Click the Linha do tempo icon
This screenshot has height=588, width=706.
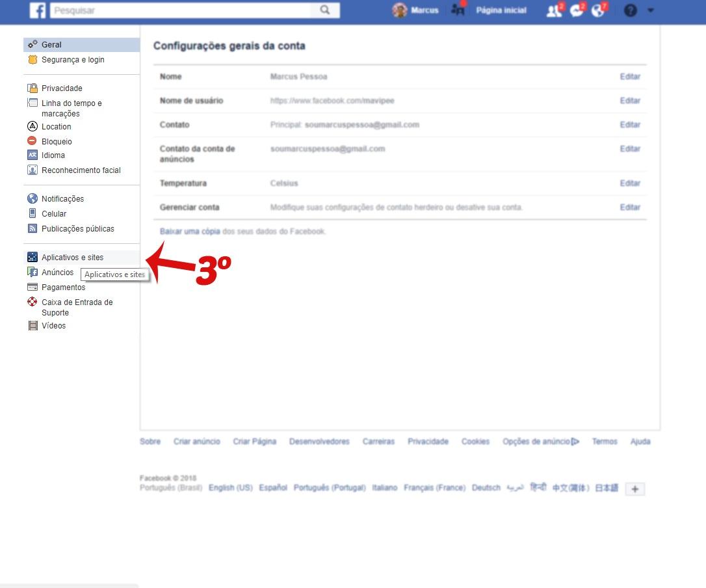tap(33, 103)
